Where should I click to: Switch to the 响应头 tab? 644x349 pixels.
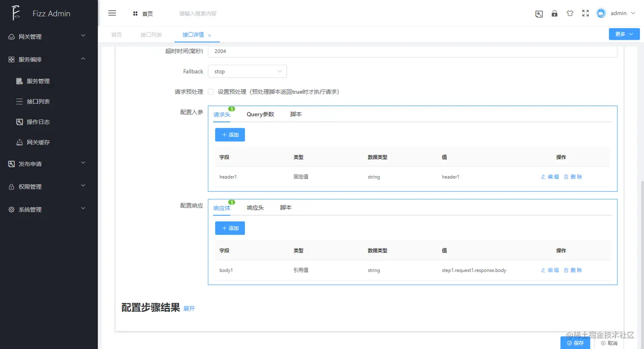pyautogui.click(x=255, y=208)
